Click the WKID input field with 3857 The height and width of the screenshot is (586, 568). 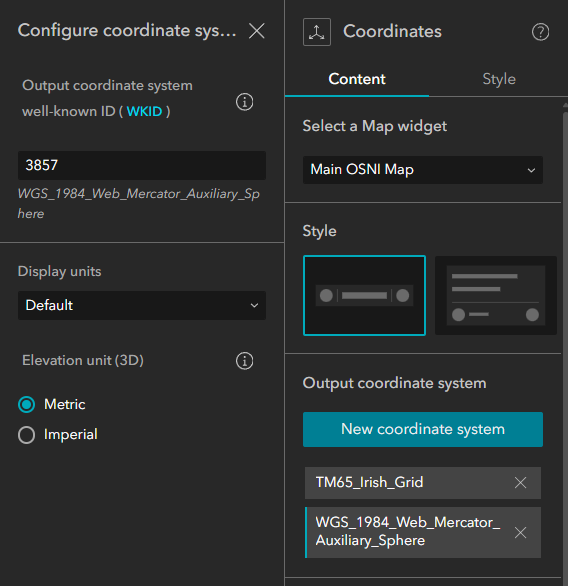(x=142, y=166)
